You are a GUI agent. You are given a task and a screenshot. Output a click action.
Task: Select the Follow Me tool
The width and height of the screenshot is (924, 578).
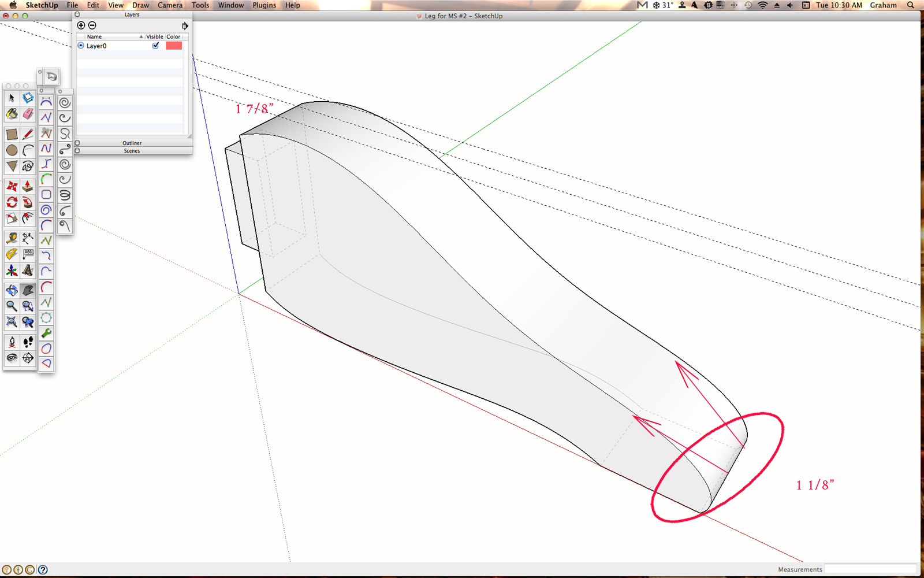click(x=28, y=202)
